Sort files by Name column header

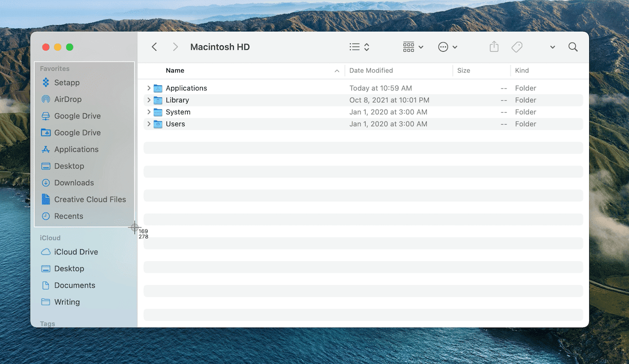(x=175, y=71)
